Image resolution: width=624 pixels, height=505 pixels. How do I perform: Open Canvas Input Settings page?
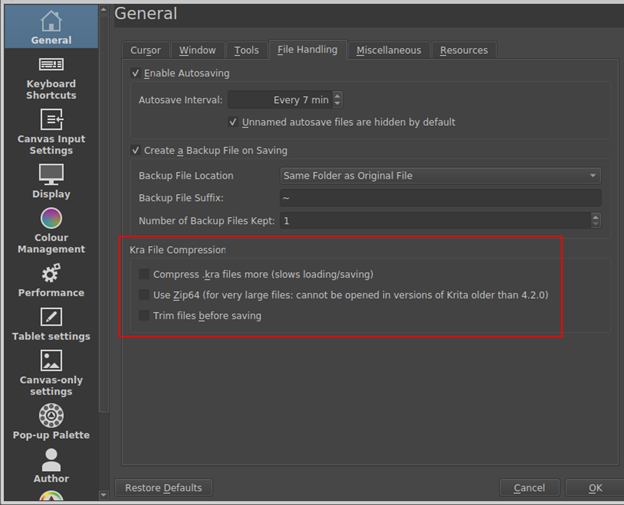(x=51, y=133)
